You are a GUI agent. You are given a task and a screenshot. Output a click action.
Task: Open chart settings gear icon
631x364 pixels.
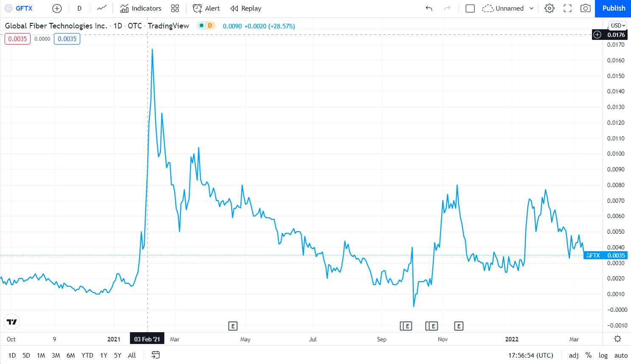click(550, 8)
